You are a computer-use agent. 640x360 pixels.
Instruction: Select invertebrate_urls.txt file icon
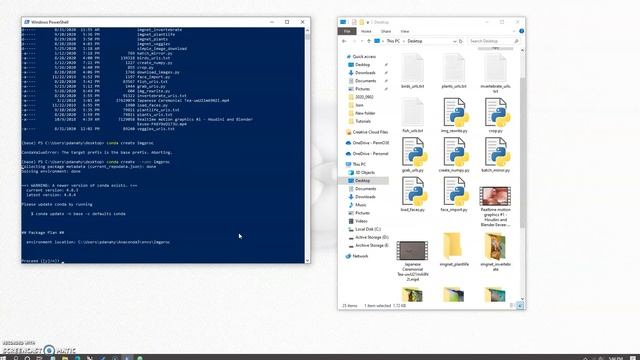pos(495,73)
